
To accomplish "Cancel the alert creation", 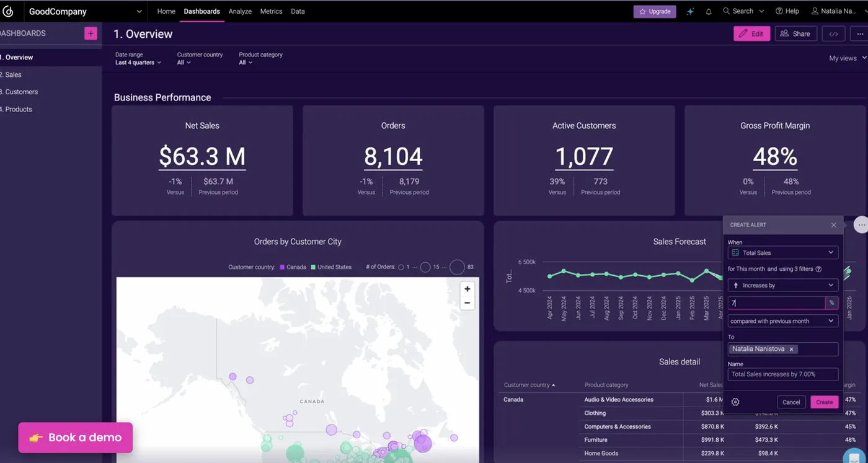I will 791,402.
